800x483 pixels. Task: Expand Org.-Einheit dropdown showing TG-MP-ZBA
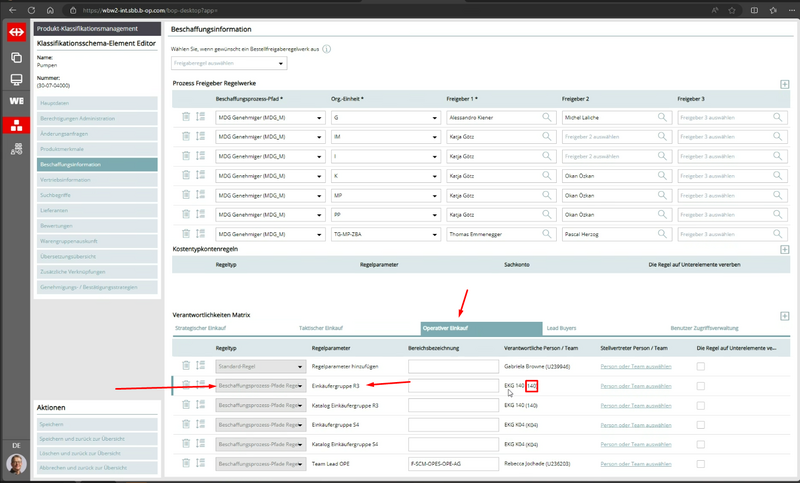(385, 234)
